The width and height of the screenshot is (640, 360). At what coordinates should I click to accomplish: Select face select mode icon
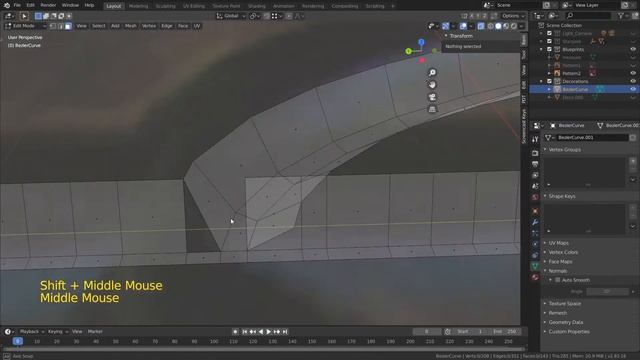pos(68,26)
